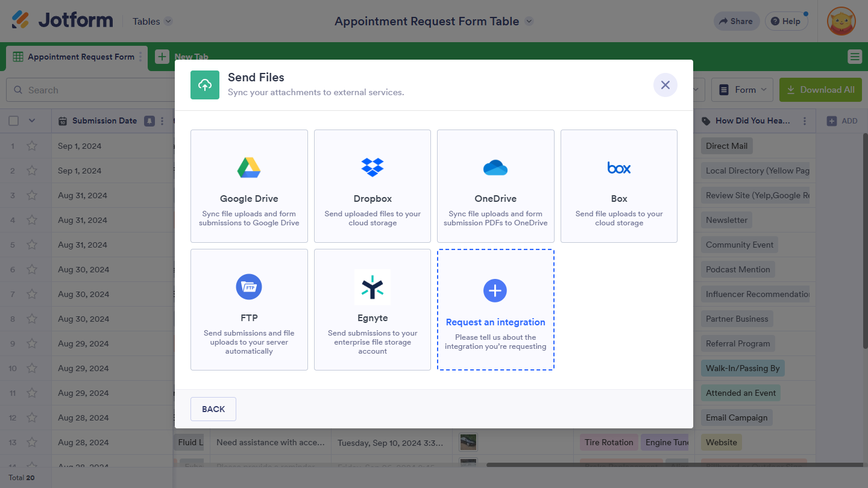
Task: Close the Send Files dialog
Action: pyautogui.click(x=665, y=85)
